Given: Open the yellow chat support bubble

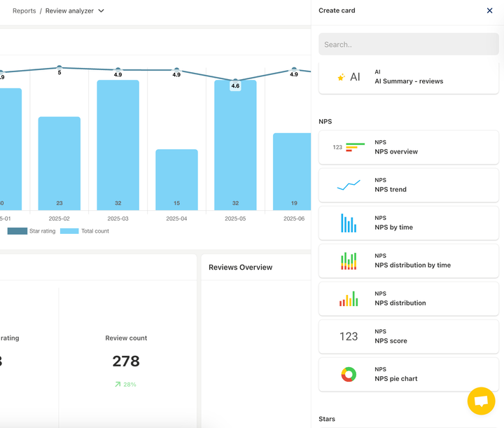Looking at the screenshot, I should coord(481,401).
